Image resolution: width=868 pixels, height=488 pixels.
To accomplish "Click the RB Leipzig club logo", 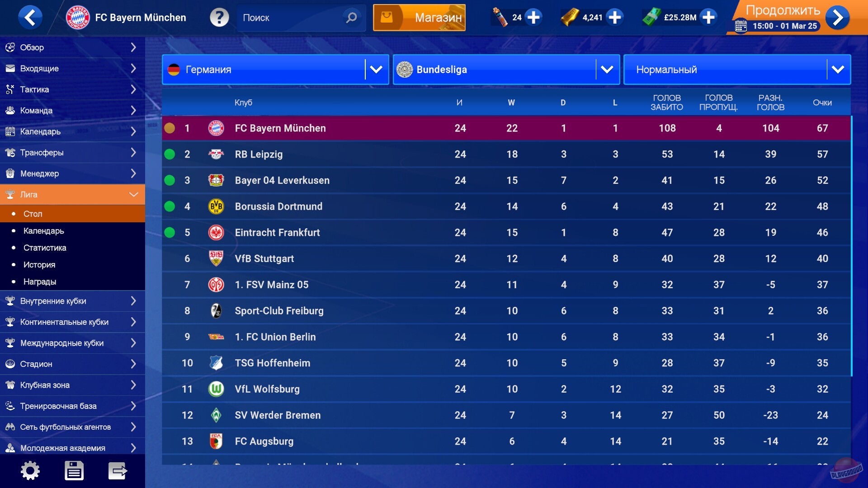I will 216,154.
